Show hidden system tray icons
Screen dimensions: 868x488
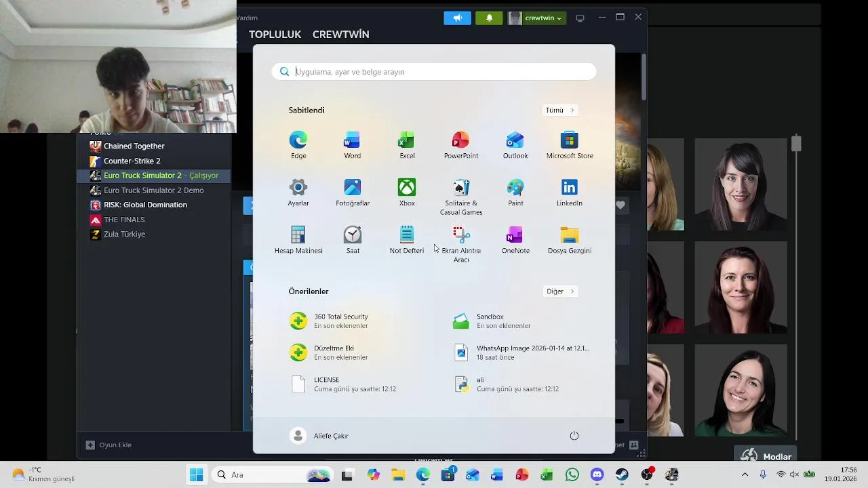pyautogui.click(x=745, y=474)
